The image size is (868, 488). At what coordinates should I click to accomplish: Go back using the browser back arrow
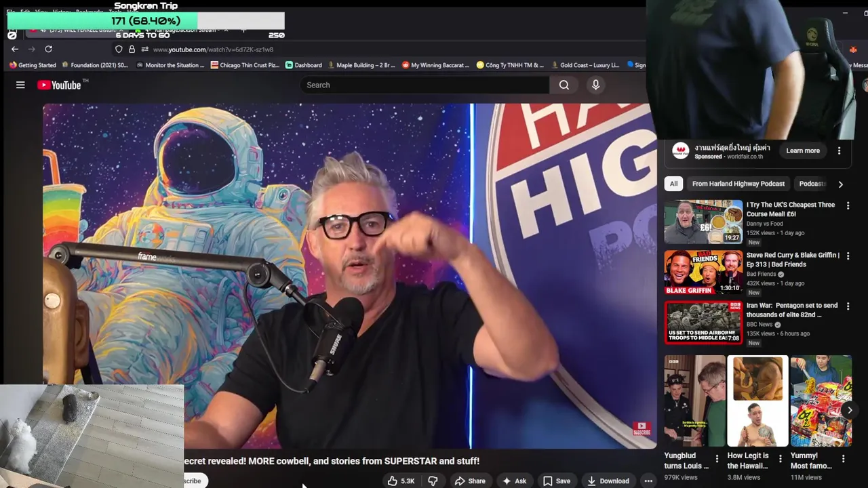pyautogui.click(x=15, y=49)
